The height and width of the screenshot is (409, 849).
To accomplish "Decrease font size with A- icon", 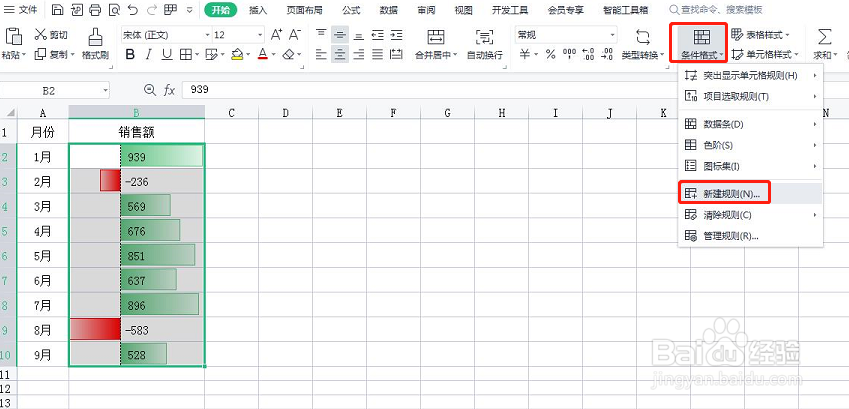I will [x=295, y=35].
